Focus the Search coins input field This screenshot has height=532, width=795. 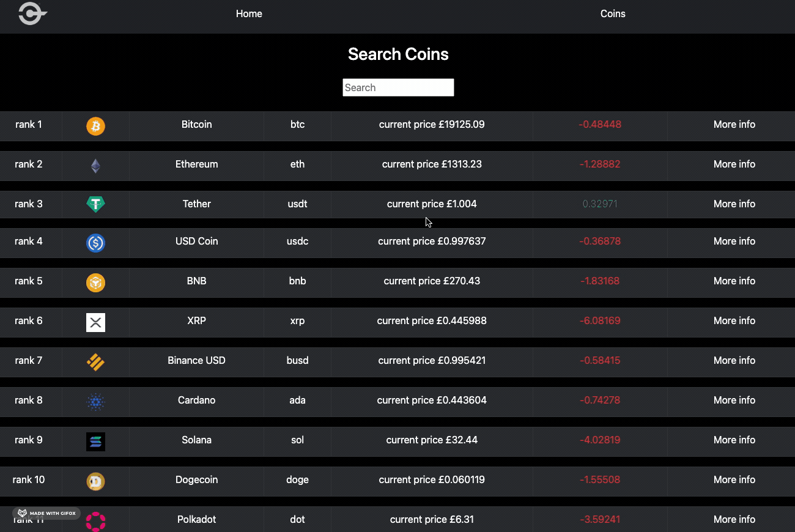(x=398, y=87)
